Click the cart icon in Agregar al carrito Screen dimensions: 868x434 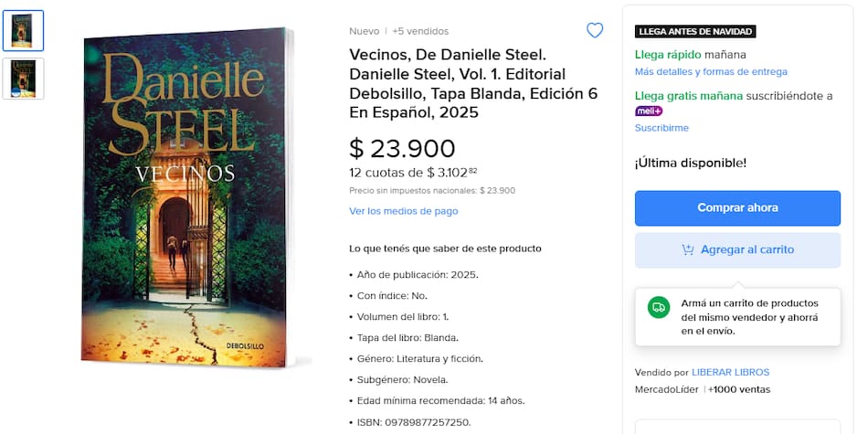688,249
